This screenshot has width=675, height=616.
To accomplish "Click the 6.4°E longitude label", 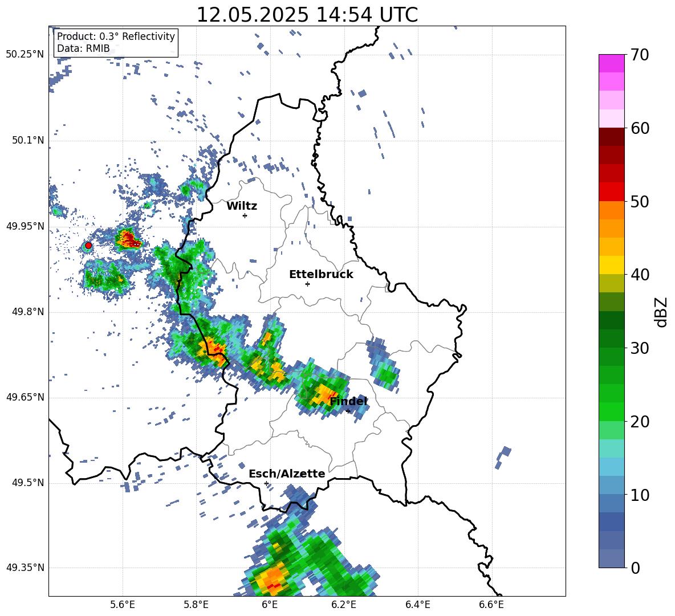I will click(417, 605).
